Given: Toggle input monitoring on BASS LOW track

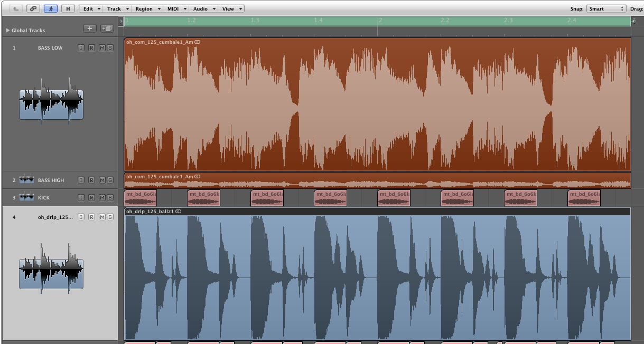Looking at the screenshot, I should [x=81, y=48].
